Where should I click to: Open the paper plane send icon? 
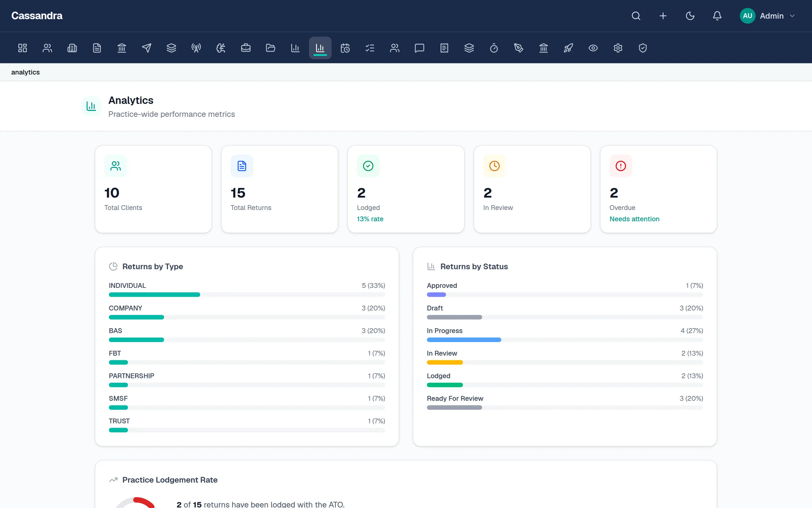tap(146, 48)
